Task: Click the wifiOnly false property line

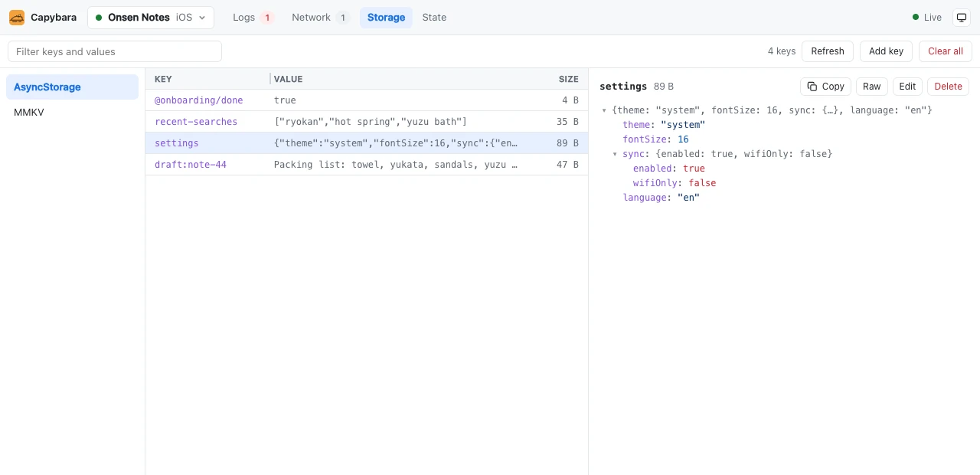Action: 675,183
